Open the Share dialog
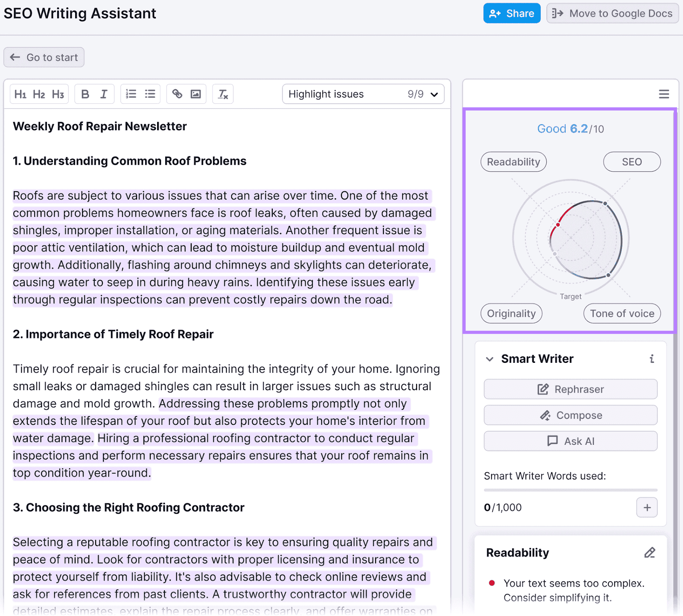Screen dimensions: 683x616 coord(512,13)
